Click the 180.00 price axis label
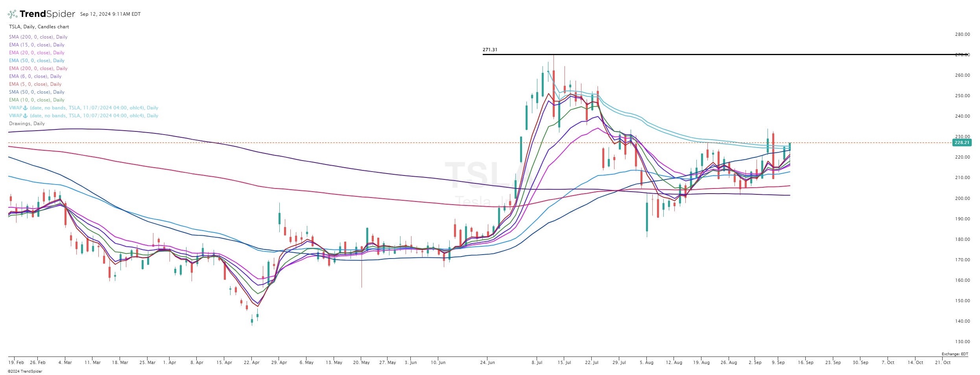The image size is (980, 375). [962, 239]
